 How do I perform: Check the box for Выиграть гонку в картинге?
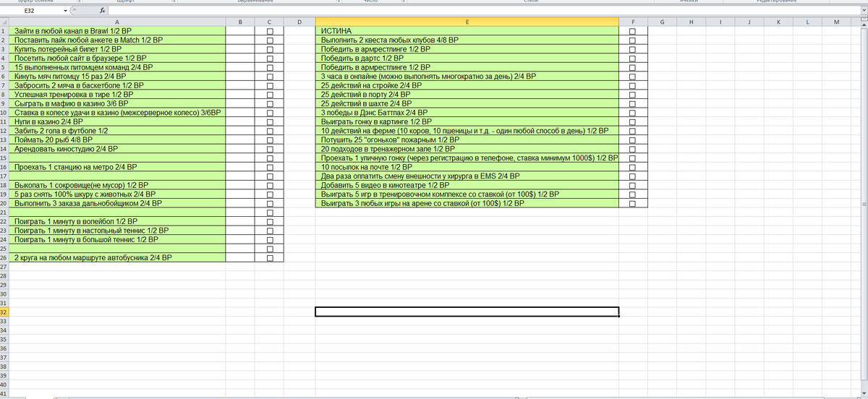(633, 121)
